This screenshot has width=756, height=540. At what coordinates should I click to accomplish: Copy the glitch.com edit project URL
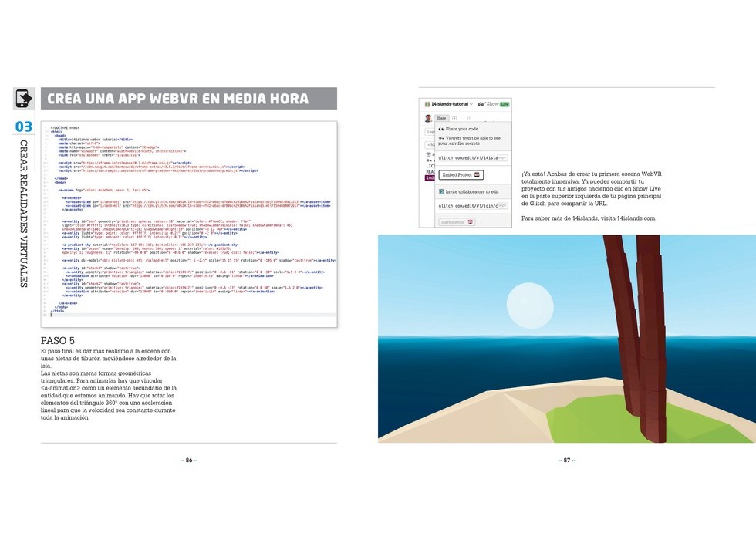tap(502, 157)
